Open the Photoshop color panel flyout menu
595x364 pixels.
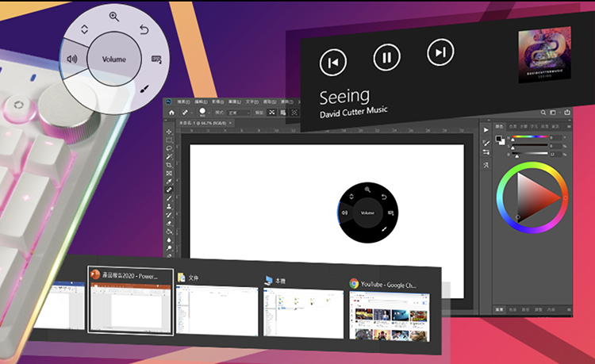(568, 126)
